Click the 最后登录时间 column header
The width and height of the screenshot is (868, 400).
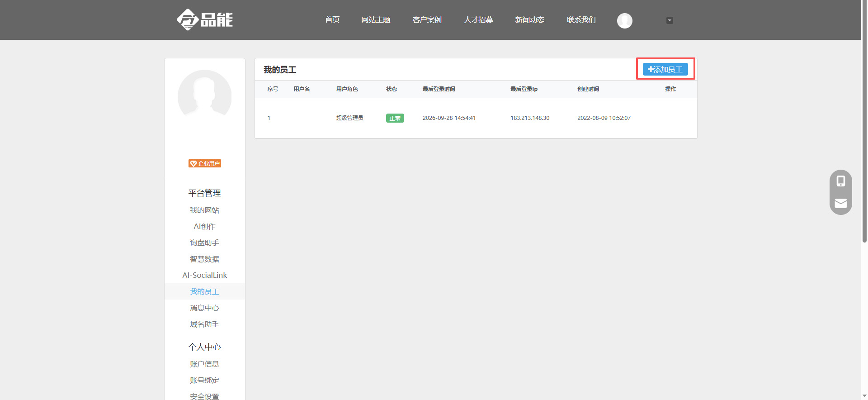(x=439, y=89)
